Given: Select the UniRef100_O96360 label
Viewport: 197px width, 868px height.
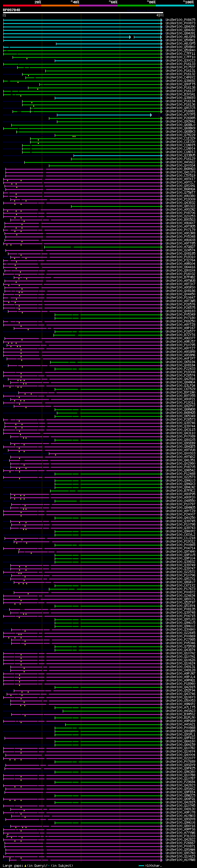Looking at the screenshot, I should [x=180, y=771].
